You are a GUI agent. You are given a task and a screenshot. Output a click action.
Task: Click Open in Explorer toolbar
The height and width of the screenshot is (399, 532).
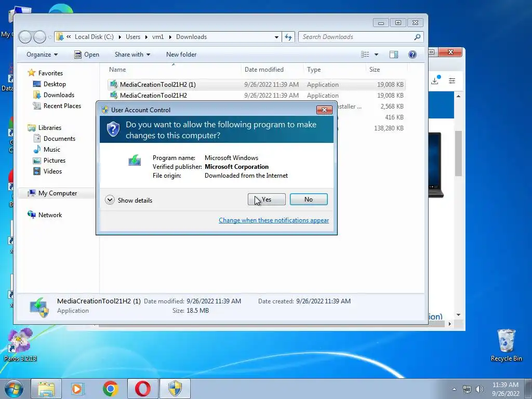coord(87,55)
